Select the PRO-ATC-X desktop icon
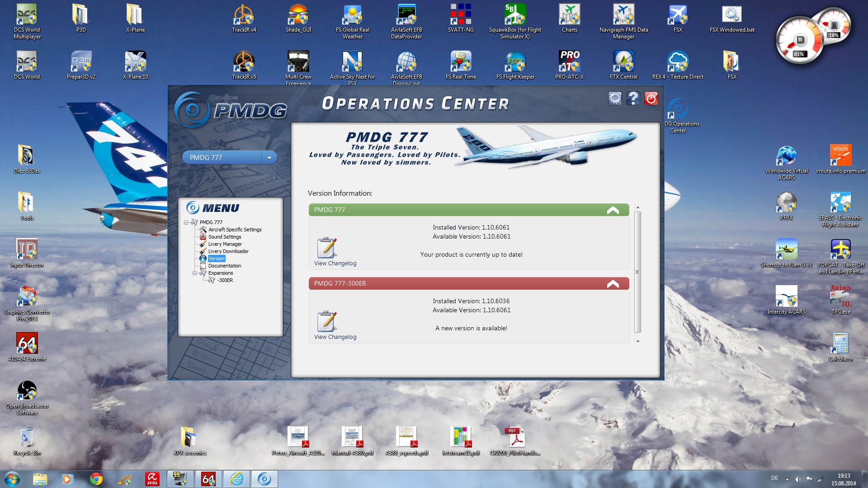 click(x=570, y=65)
